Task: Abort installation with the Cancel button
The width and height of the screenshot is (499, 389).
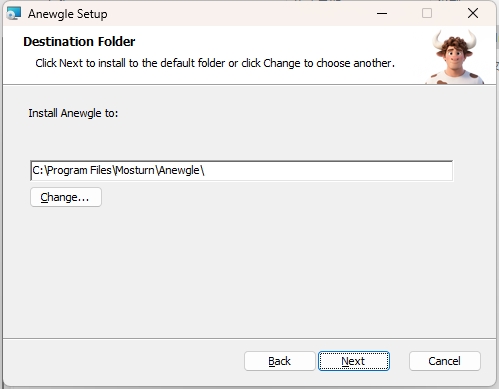Action: [x=445, y=361]
